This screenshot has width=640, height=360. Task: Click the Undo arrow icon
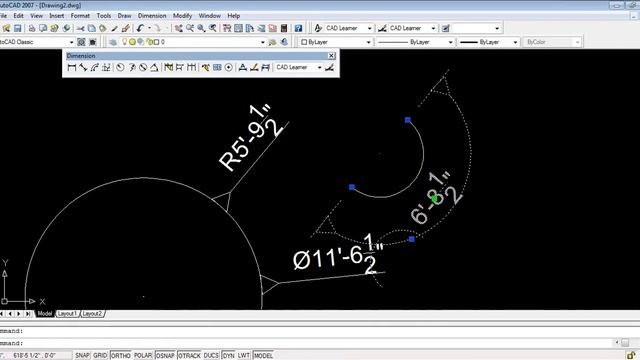point(140,28)
